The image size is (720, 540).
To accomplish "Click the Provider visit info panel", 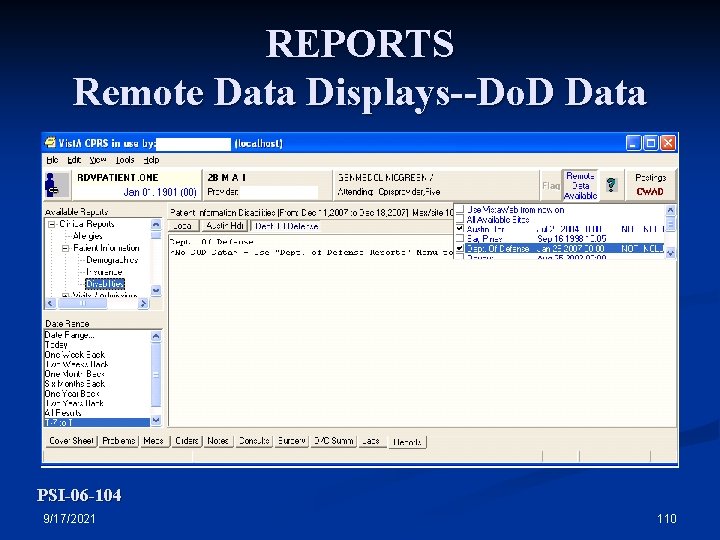I will [266, 185].
